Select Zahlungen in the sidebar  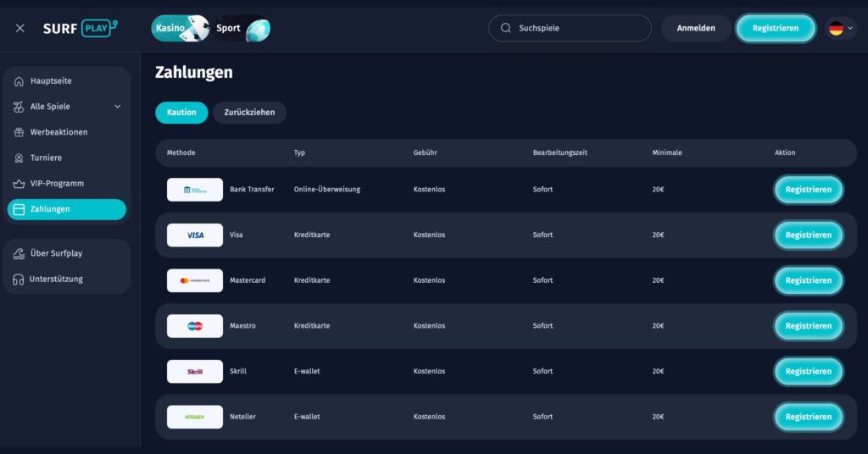click(x=66, y=209)
